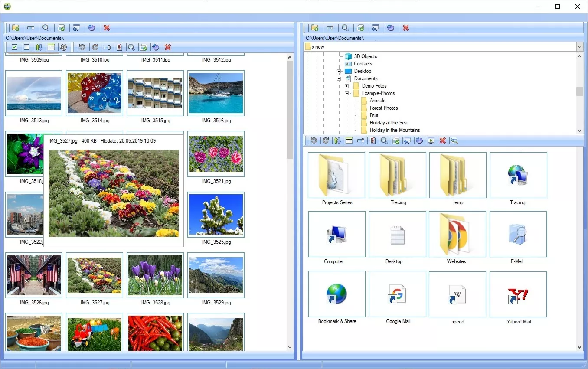This screenshot has height=369, width=588.
Task: Rotate images right using the redo-style rotate icon
Action: tap(95, 47)
